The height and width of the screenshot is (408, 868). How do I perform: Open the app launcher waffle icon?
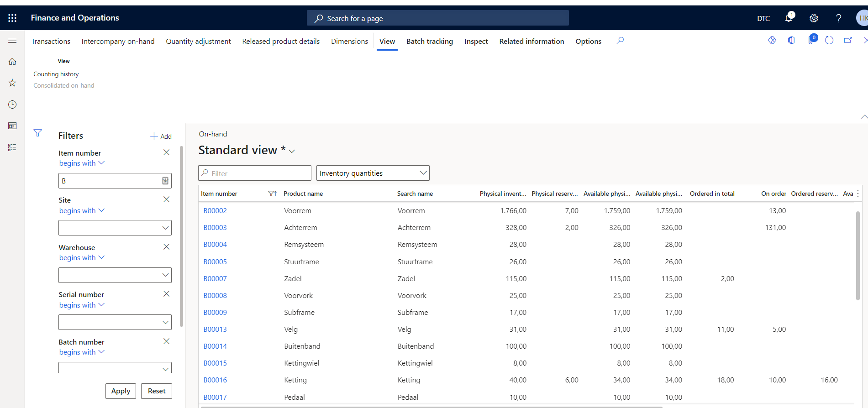click(12, 18)
